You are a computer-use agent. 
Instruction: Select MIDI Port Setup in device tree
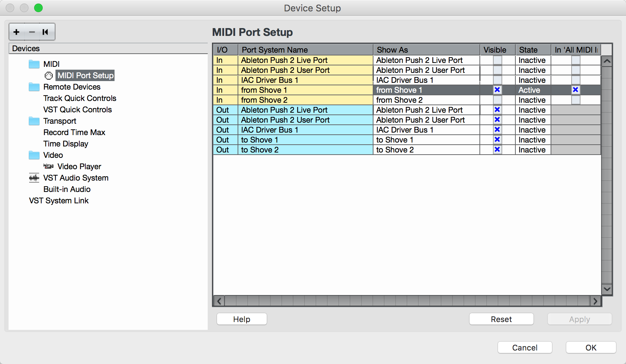point(85,75)
